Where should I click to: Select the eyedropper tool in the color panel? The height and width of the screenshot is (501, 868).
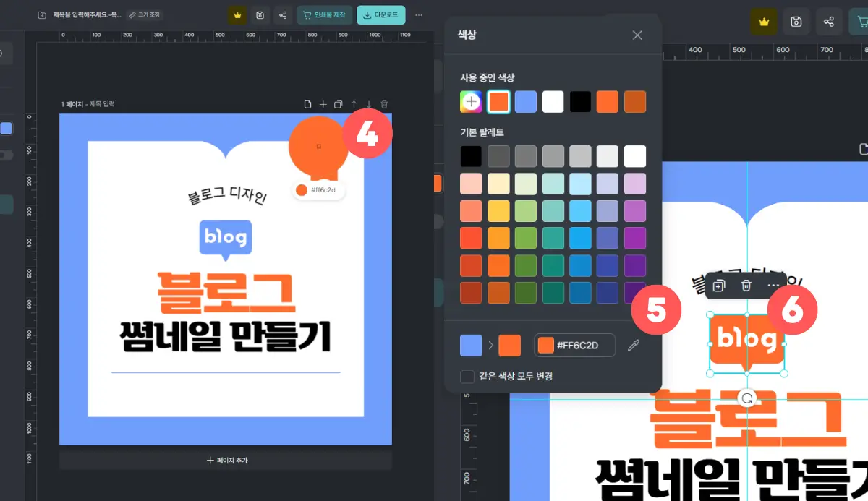pos(634,345)
